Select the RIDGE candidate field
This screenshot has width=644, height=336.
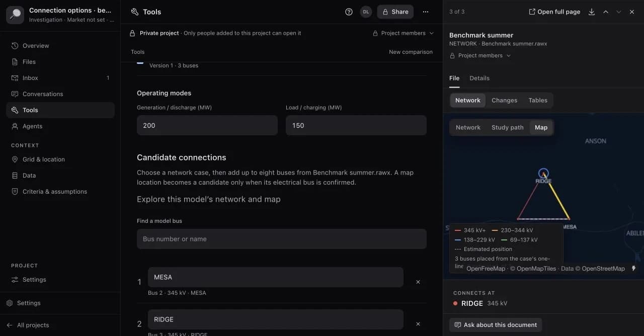click(x=276, y=319)
